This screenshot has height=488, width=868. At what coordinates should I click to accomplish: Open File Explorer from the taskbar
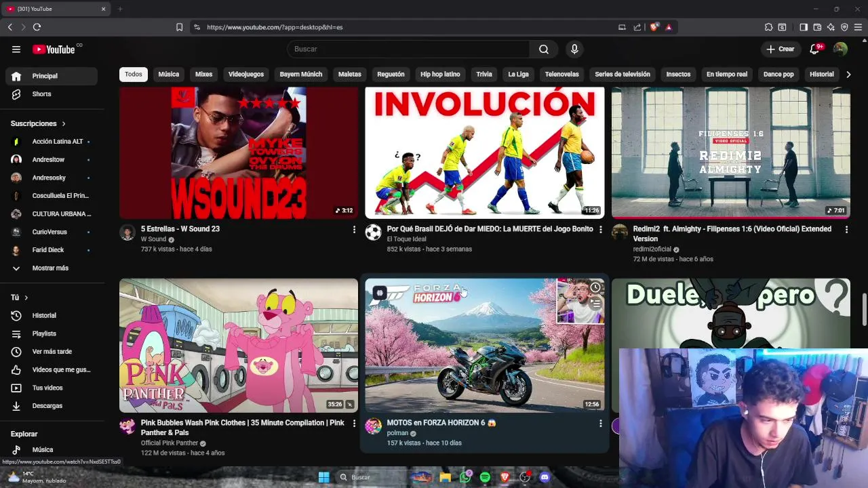[445, 477]
